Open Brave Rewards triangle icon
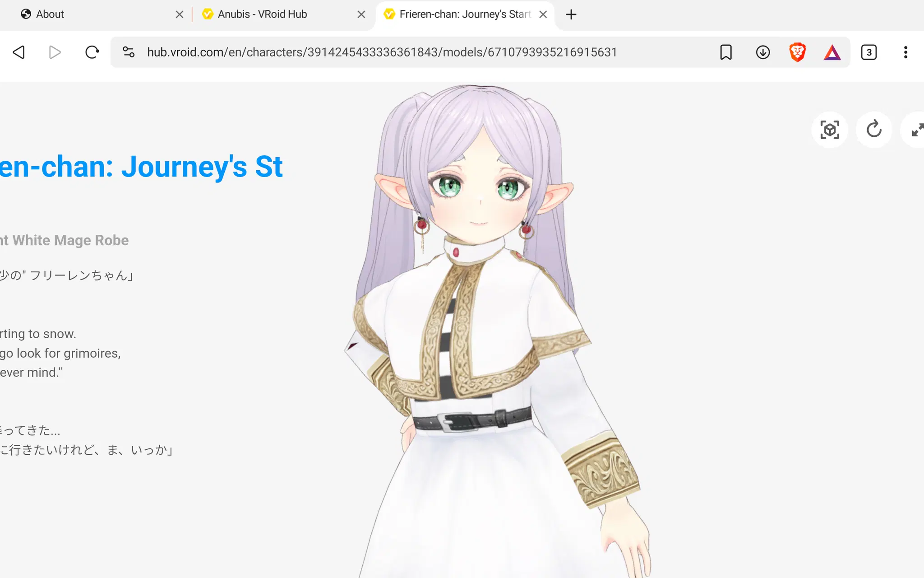This screenshot has width=924, height=578. [x=832, y=52]
